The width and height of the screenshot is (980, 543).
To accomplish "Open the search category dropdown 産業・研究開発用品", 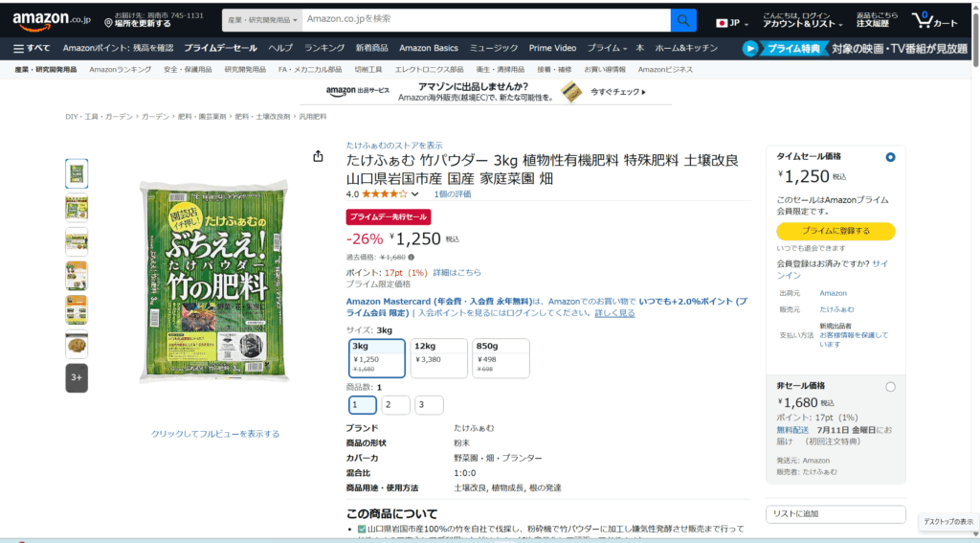I will point(262,21).
